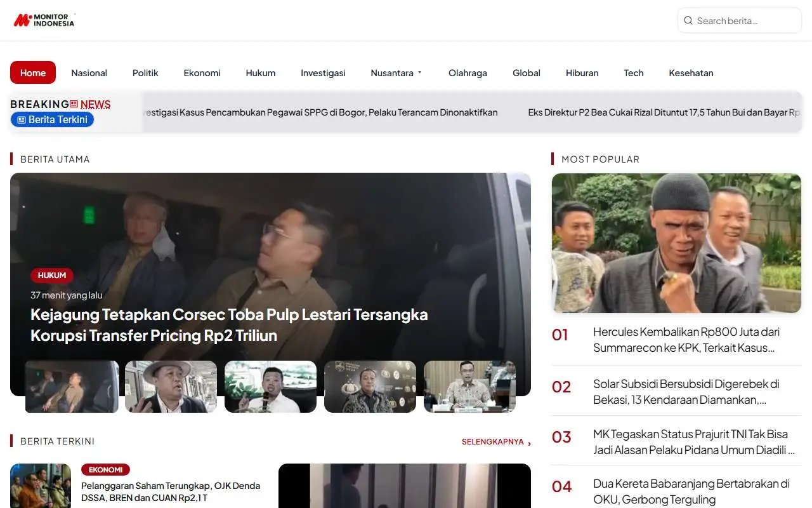
Task: Open the Tech section
Action: click(x=634, y=73)
